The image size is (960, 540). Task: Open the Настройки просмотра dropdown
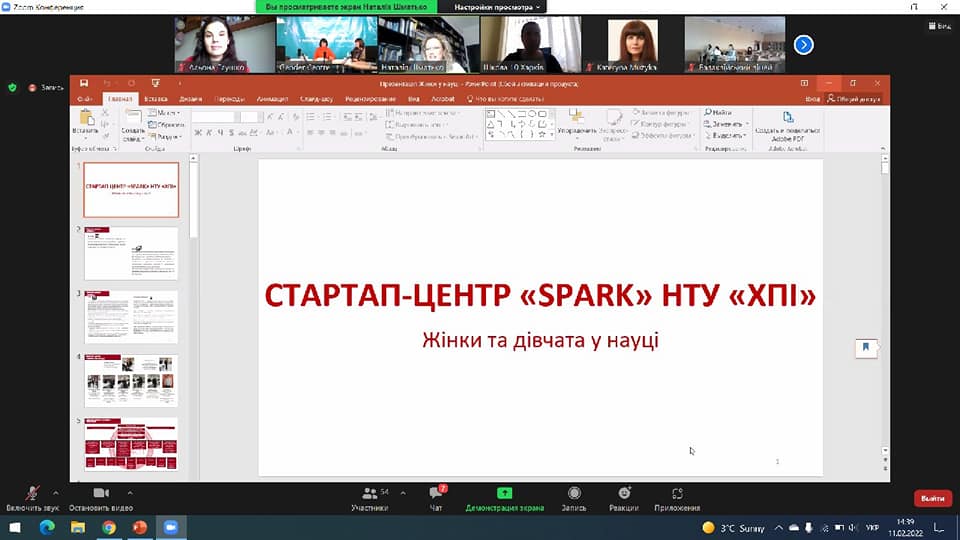pos(496,7)
